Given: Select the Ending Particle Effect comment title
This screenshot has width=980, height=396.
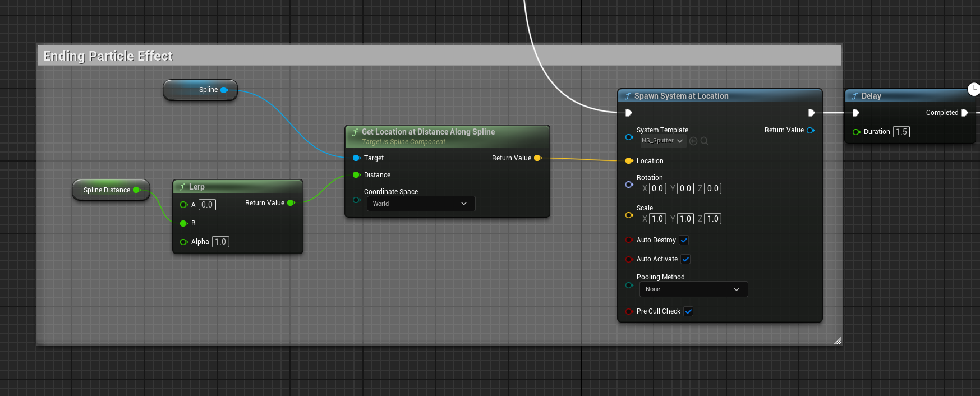Looking at the screenshot, I should 108,56.
